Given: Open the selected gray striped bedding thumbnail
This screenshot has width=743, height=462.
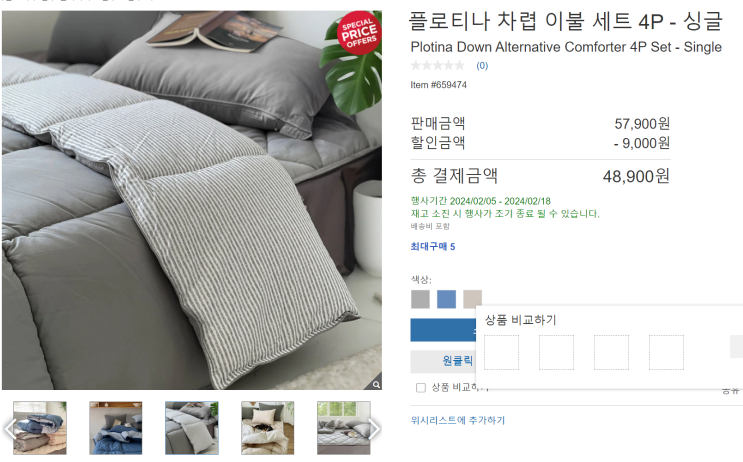Looking at the screenshot, I should [192, 428].
